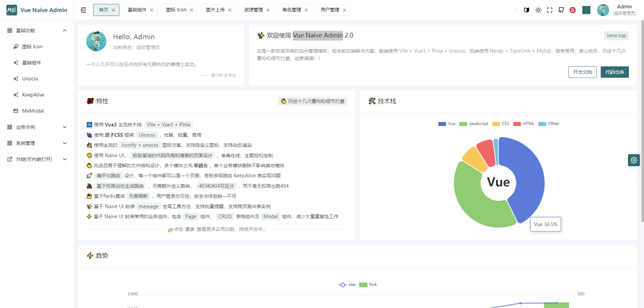Toggle the Other legend item

click(549, 123)
